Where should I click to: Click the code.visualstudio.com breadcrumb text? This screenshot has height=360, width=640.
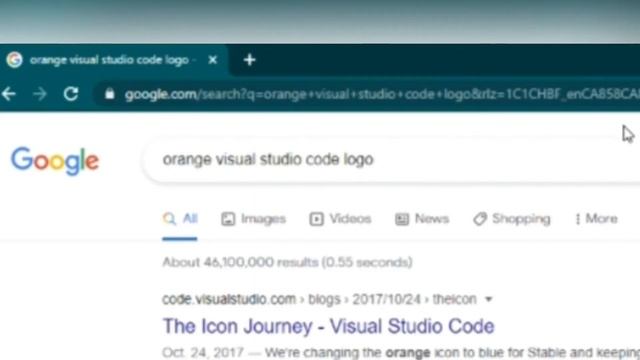coord(319,300)
